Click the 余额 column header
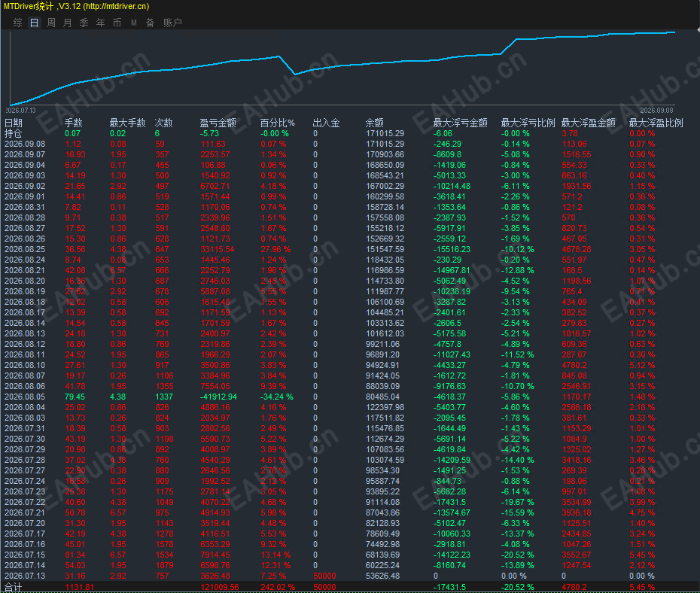 [375, 123]
